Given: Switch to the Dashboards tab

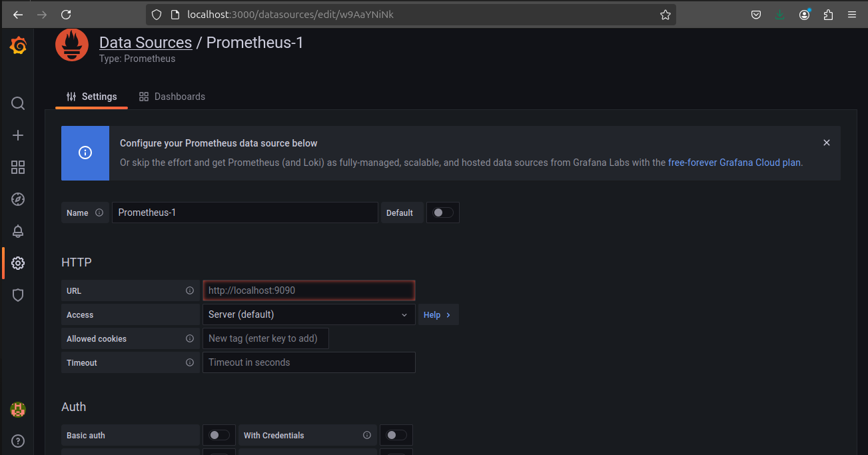Looking at the screenshot, I should coord(172,97).
